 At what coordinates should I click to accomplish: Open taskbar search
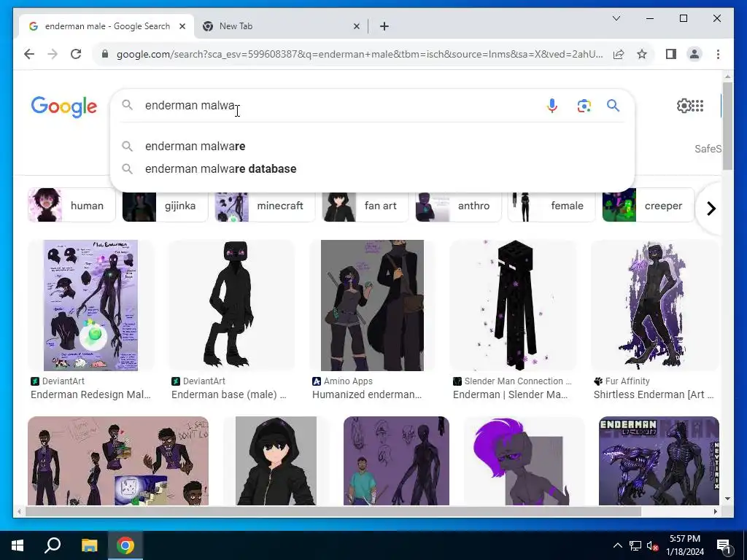click(53, 545)
